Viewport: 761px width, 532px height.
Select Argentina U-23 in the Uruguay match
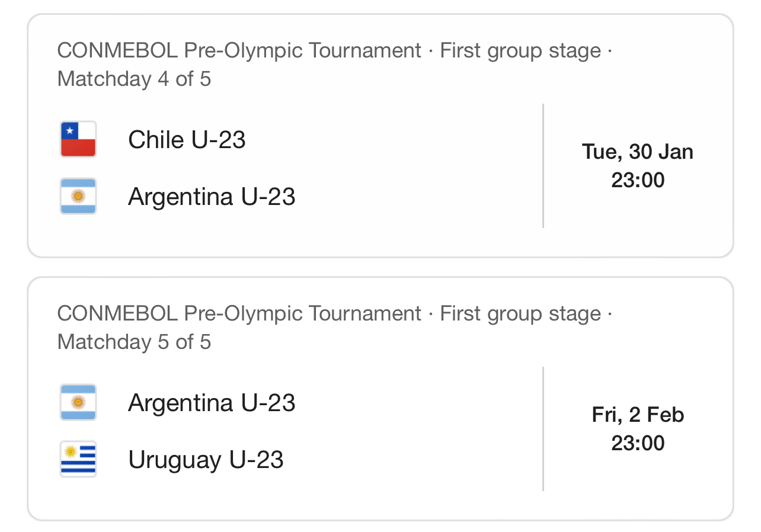click(212, 403)
